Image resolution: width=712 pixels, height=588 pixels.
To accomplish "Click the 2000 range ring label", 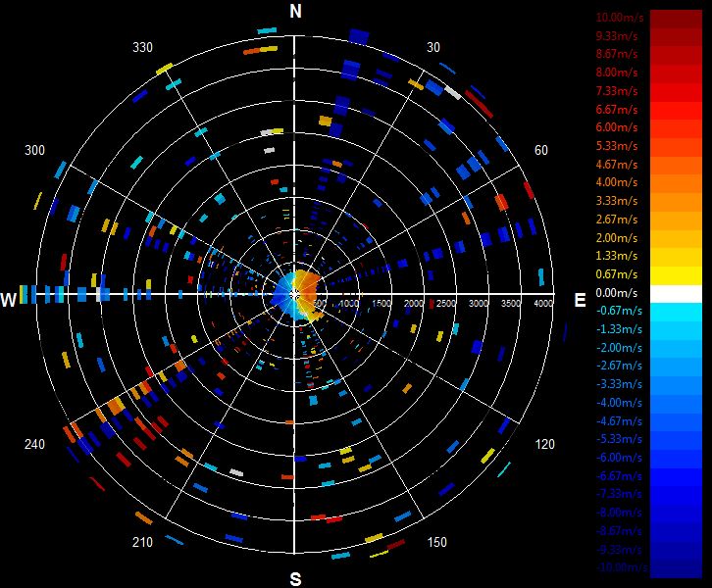I will [x=414, y=304].
